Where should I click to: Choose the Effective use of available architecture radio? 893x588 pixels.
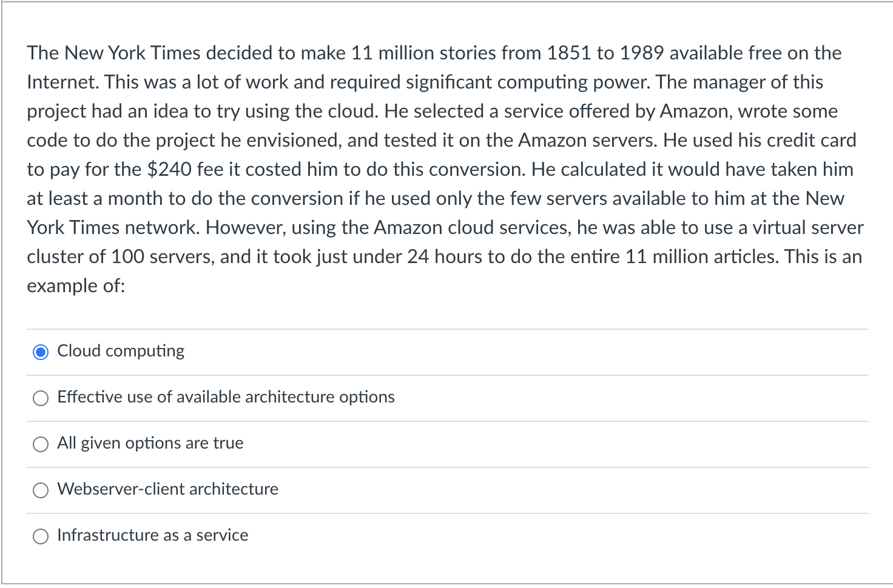[x=41, y=398]
